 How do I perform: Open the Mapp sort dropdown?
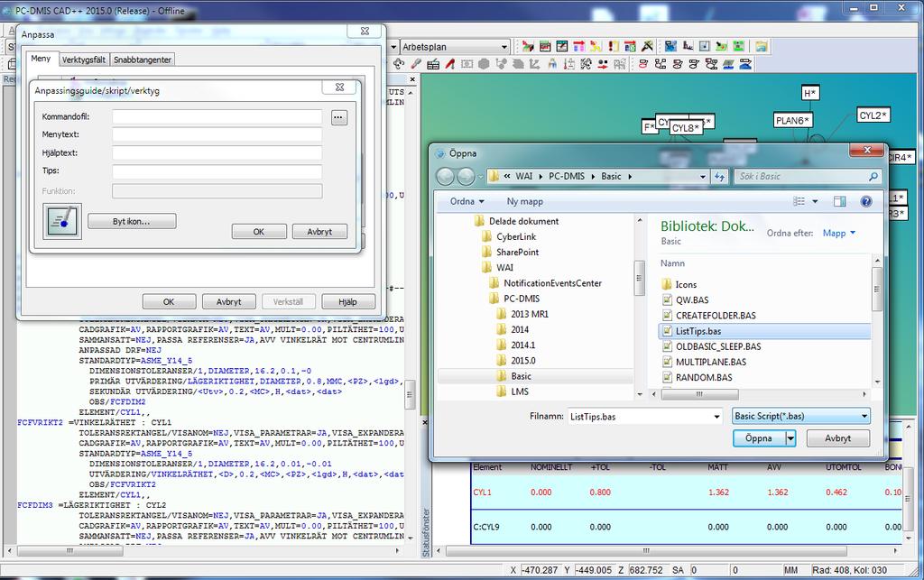[838, 234]
